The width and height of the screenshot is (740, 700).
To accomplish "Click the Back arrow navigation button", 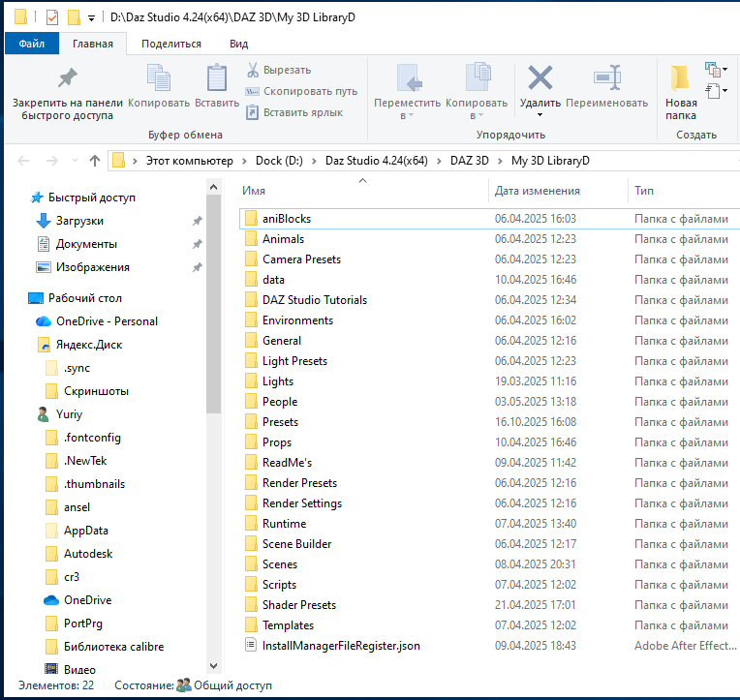I will tap(23, 161).
